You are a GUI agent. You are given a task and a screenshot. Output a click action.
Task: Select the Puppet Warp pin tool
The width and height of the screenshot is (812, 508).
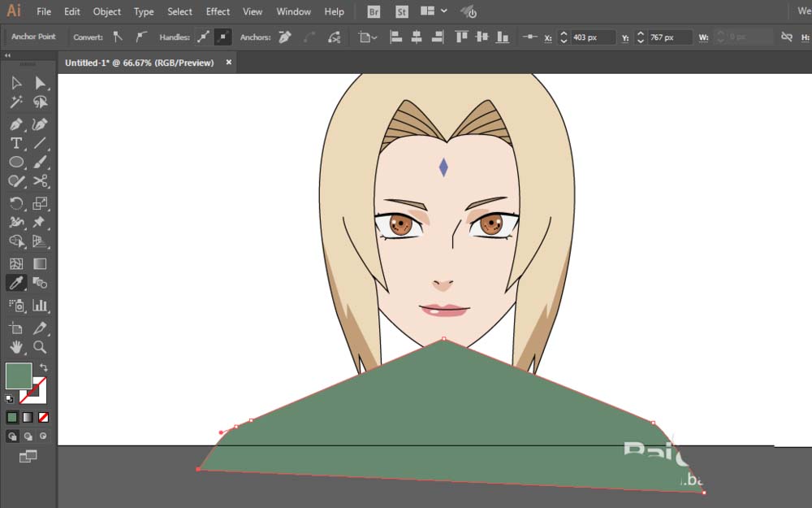pyautogui.click(x=40, y=223)
